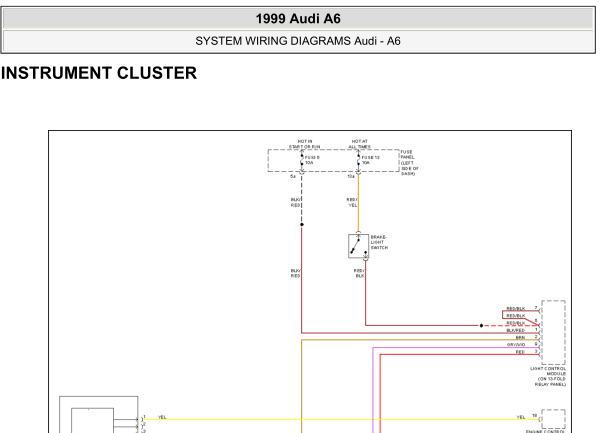Select 'RED/BLK' label at module pin 6
The height and width of the screenshot is (433, 601).
(516, 323)
